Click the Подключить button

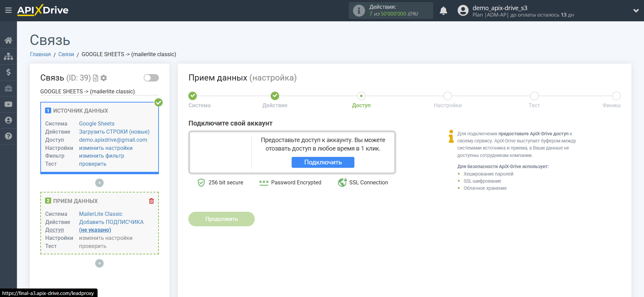click(323, 162)
